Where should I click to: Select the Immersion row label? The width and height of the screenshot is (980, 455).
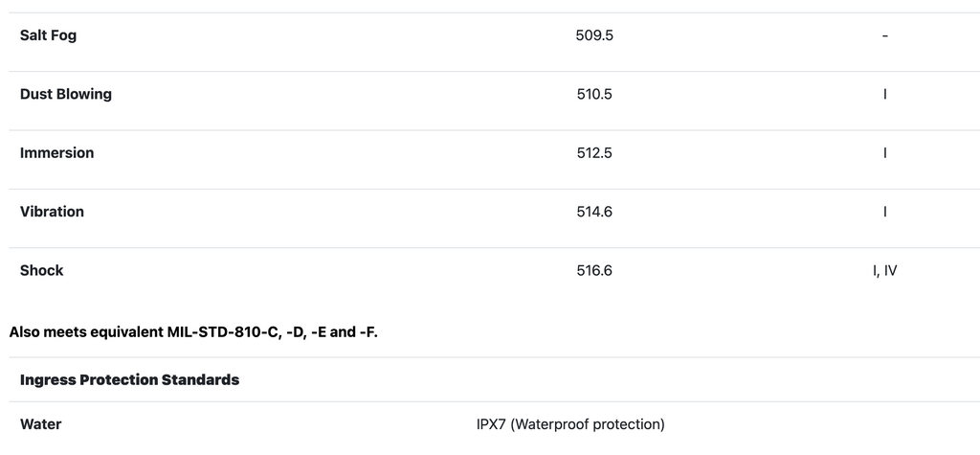pos(56,152)
